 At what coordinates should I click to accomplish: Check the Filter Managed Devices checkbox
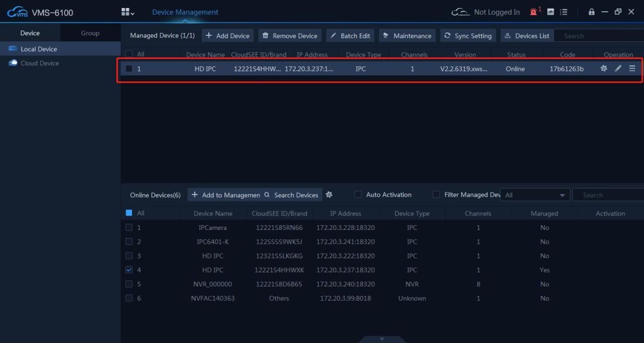pos(436,195)
